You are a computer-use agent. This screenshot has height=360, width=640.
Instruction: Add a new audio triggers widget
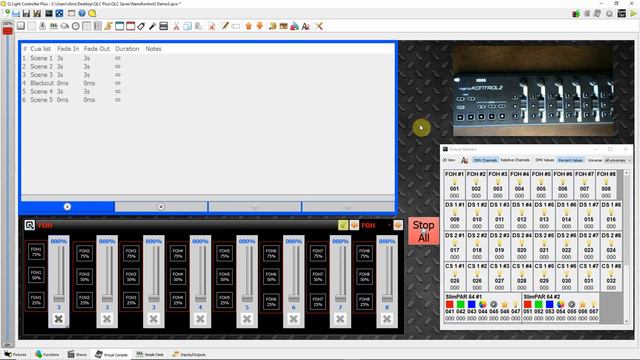pyautogui.click(x=152, y=26)
